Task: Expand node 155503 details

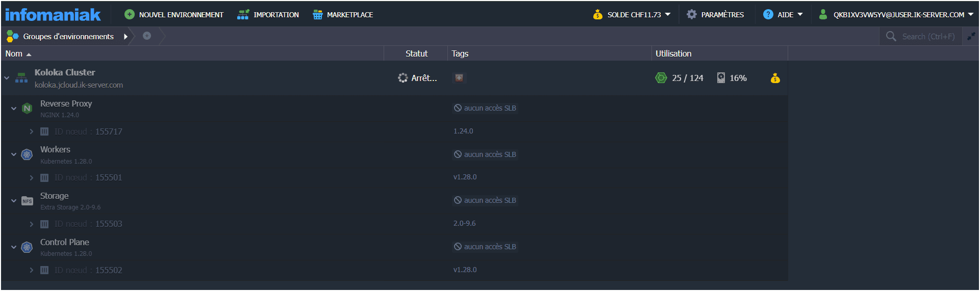Action: click(x=32, y=224)
